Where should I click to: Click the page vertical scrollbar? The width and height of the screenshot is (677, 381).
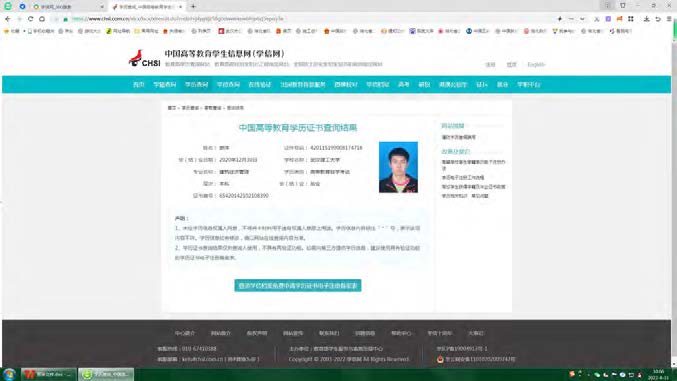(674, 194)
